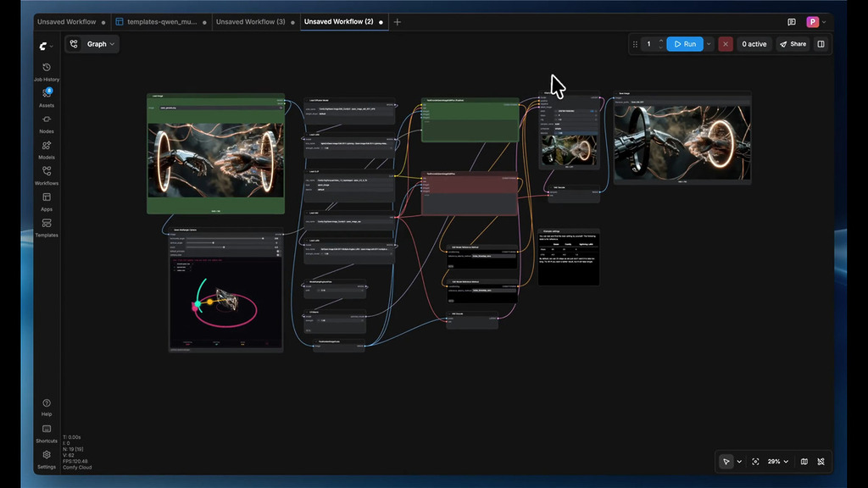Image resolution: width=868 pixels, height=488 pixels.
Task: Toggle the right side panel
Action: coord(821,44)
